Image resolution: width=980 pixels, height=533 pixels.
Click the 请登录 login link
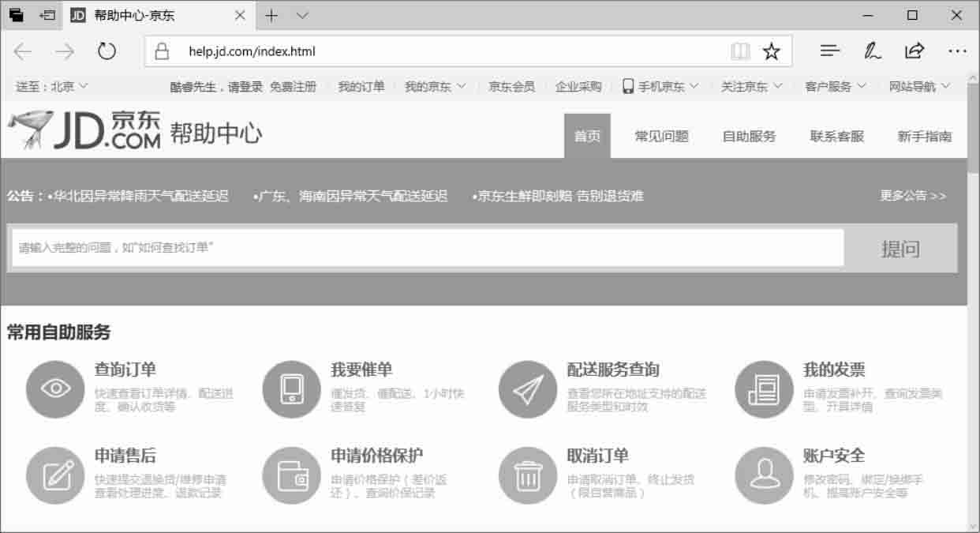point(245,86)
